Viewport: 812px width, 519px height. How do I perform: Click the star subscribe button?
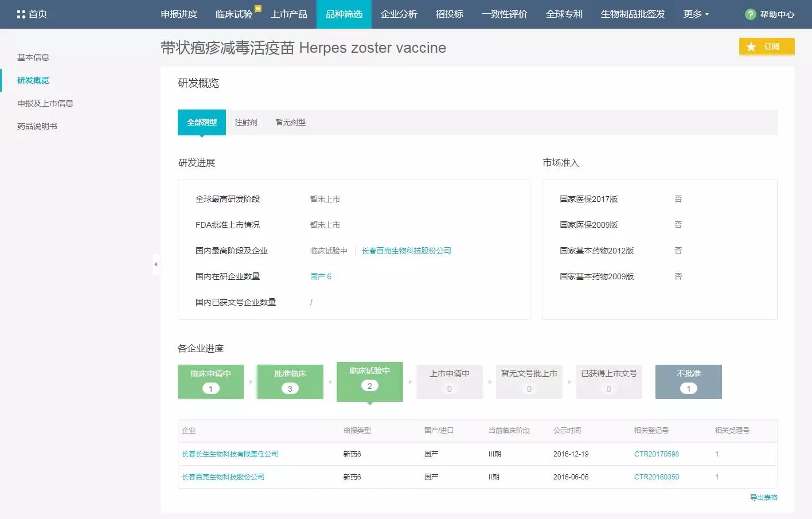click(766, 46)
